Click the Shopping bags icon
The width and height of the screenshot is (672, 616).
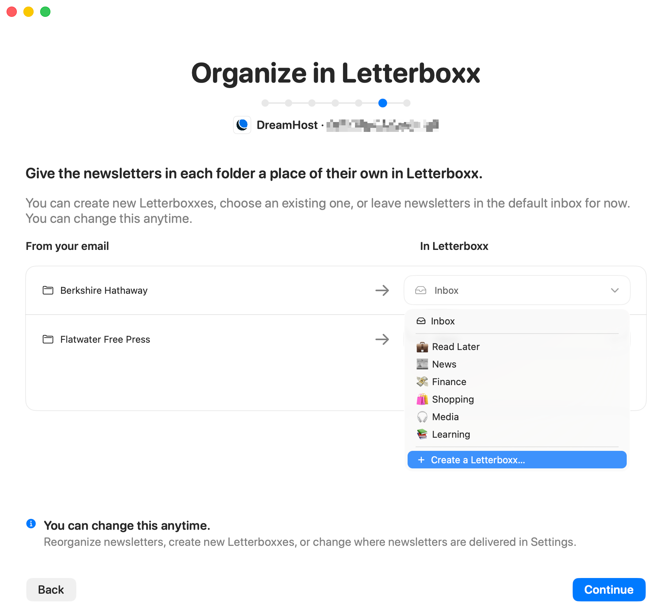422,399
